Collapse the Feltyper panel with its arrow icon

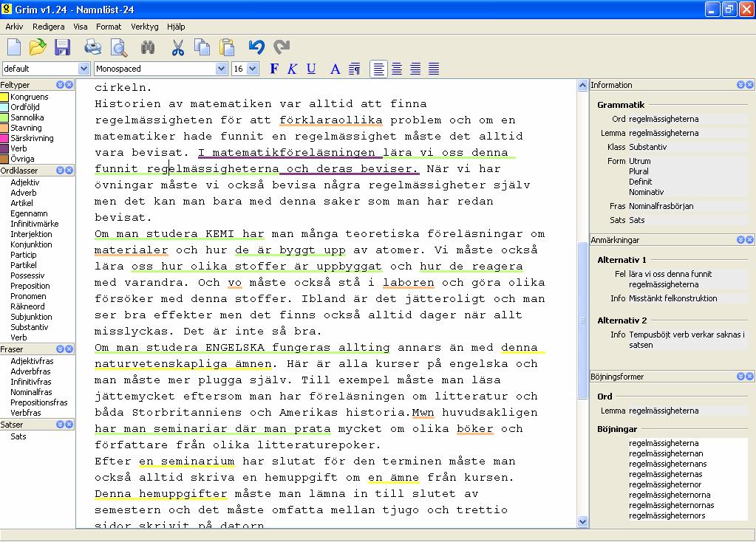pyautogui.click(x=61, y=85)
